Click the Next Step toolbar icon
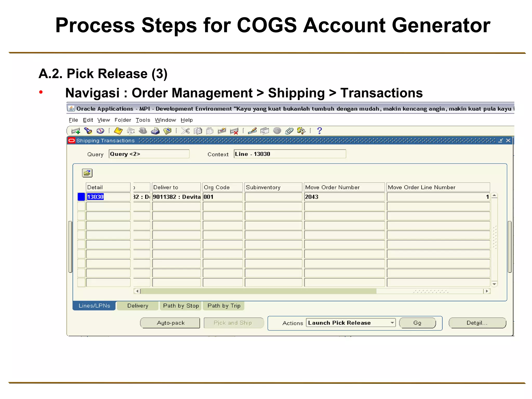Viewport: 532px width, 399px height. (x=131, y=131)
